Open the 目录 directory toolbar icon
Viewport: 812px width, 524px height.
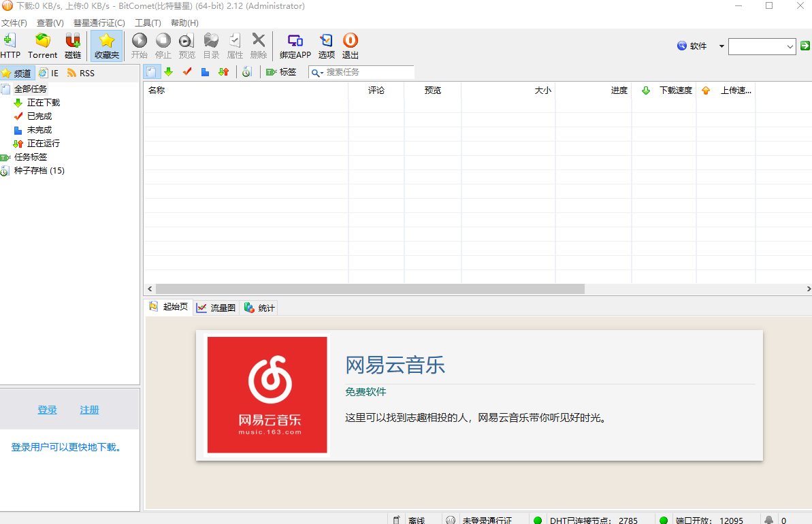[x=211, y=46]
